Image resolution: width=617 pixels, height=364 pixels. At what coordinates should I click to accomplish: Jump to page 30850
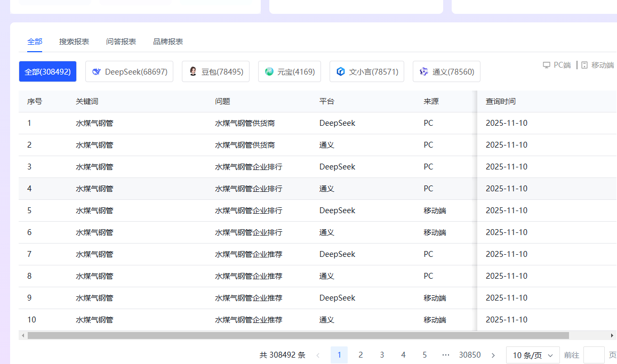click(x=470, y=354)
